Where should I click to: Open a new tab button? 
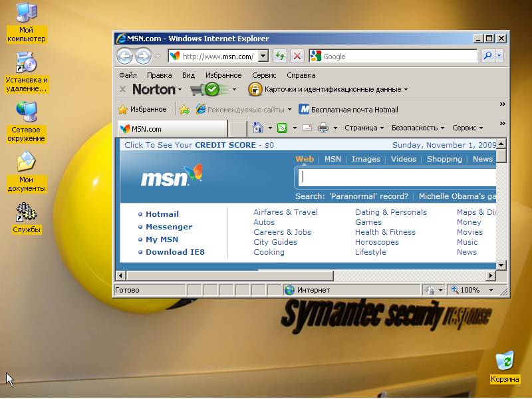tap(238, 130)
